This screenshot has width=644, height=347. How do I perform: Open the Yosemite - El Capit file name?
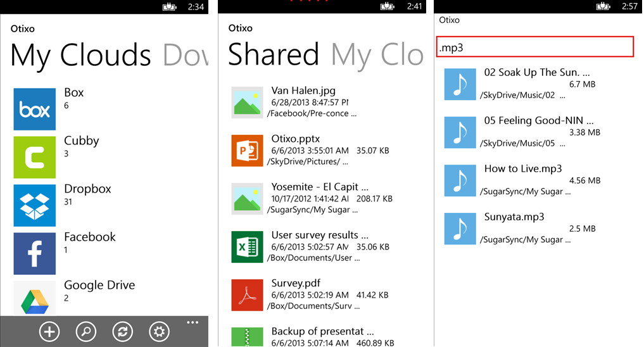tap(320, 187)
